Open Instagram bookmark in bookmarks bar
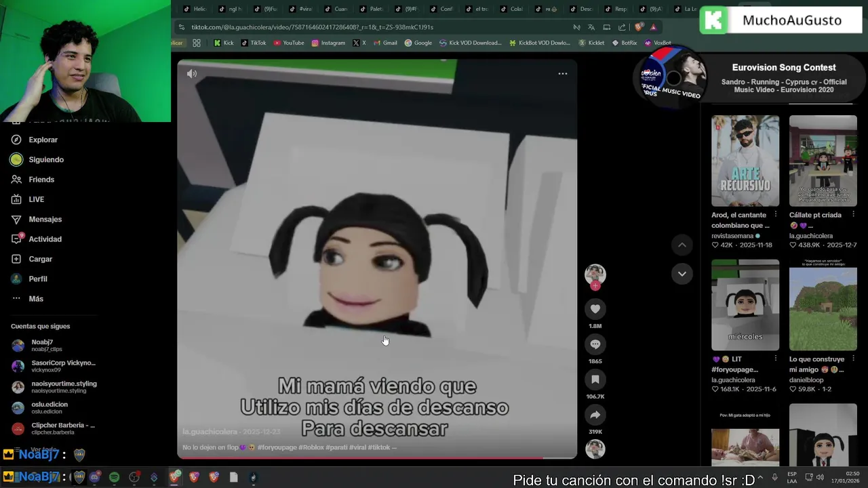 point(328,43)
